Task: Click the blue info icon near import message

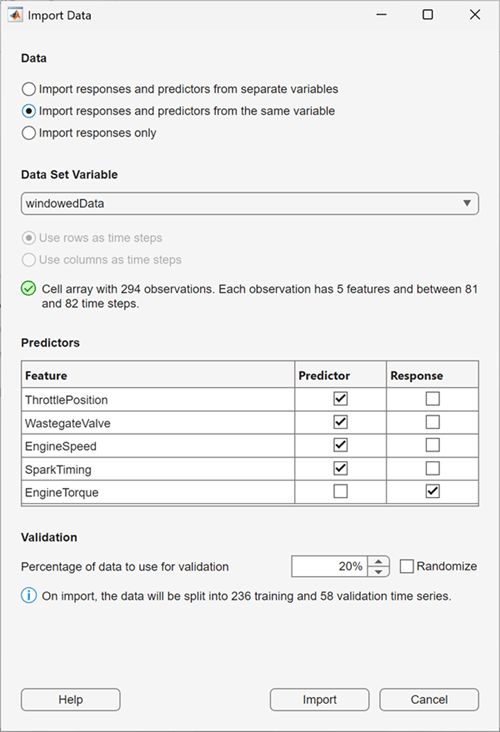Action: (x=28, y=596)
